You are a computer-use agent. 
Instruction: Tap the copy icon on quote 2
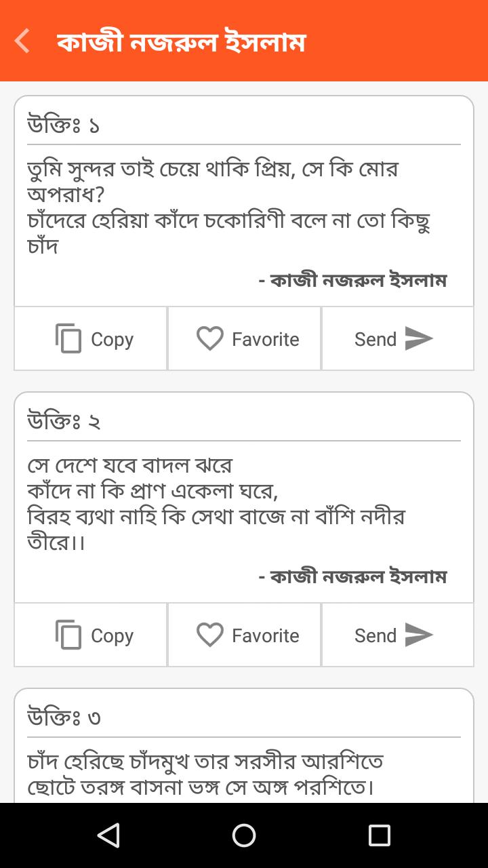(x=68, y=635)
